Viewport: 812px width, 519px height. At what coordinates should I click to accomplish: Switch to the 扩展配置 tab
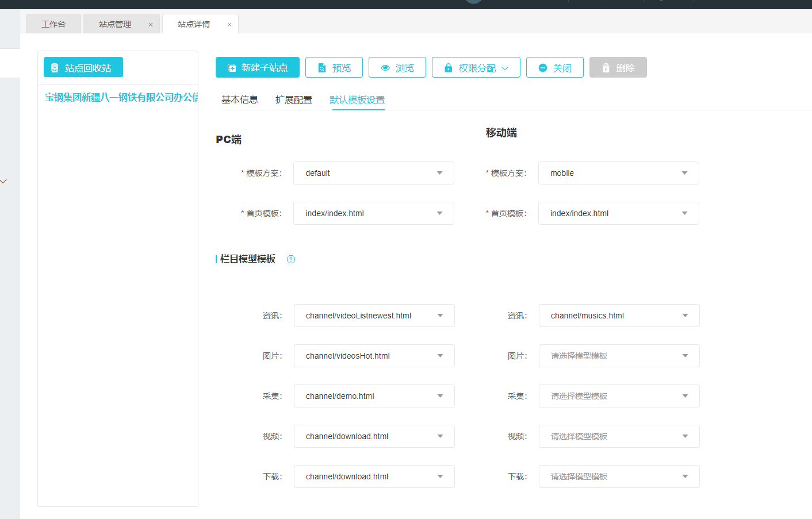click(x=294, y=100)
